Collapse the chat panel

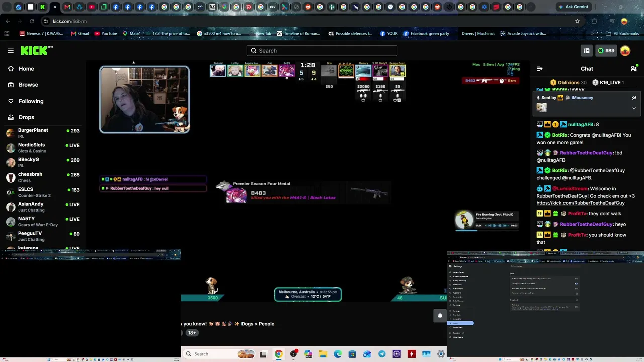click(540, 69)
